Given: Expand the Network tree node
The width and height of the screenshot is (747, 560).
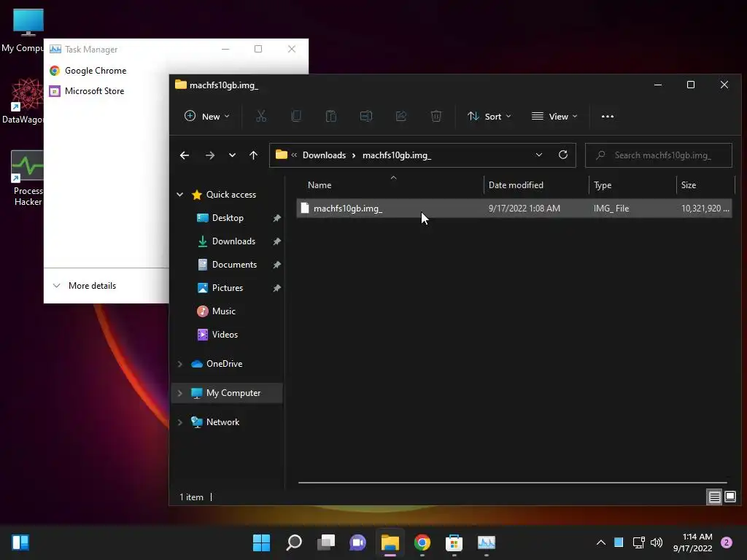Looking at the screenshot, I should tap(179, 422).
